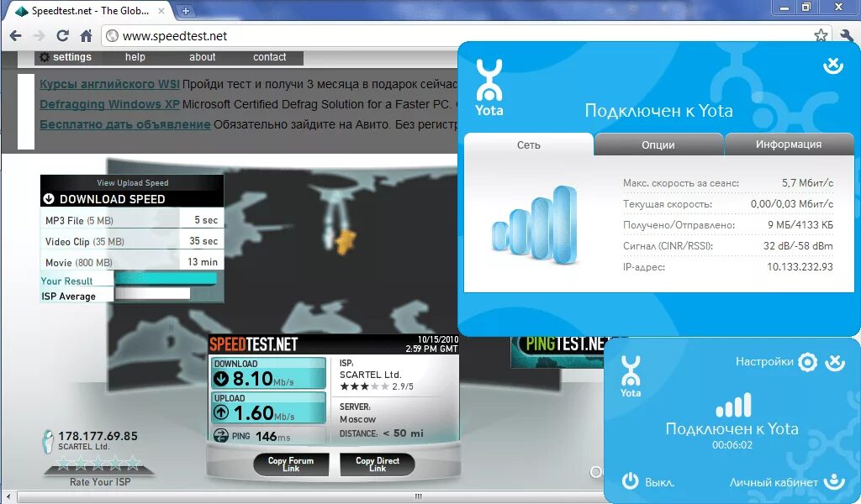Click the SCARTEL Ltd. star rating 2.9/5
The image size is (861, 504).
[377, 386]
